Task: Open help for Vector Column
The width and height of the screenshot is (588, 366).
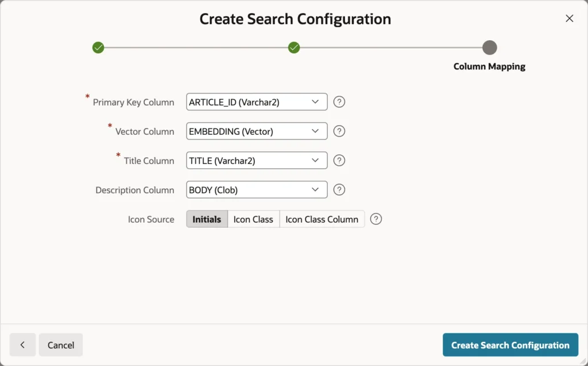Action: pos(339,131)
